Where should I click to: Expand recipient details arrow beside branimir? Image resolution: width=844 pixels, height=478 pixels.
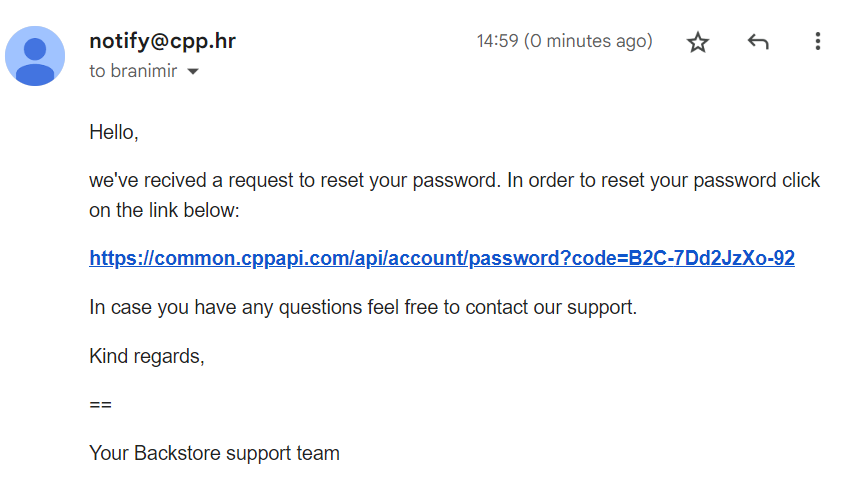[193, 71]
